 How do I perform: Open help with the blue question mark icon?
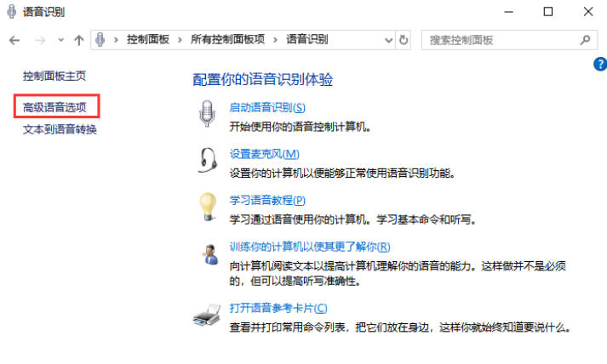pyautogui.click(x=598, y=65)
